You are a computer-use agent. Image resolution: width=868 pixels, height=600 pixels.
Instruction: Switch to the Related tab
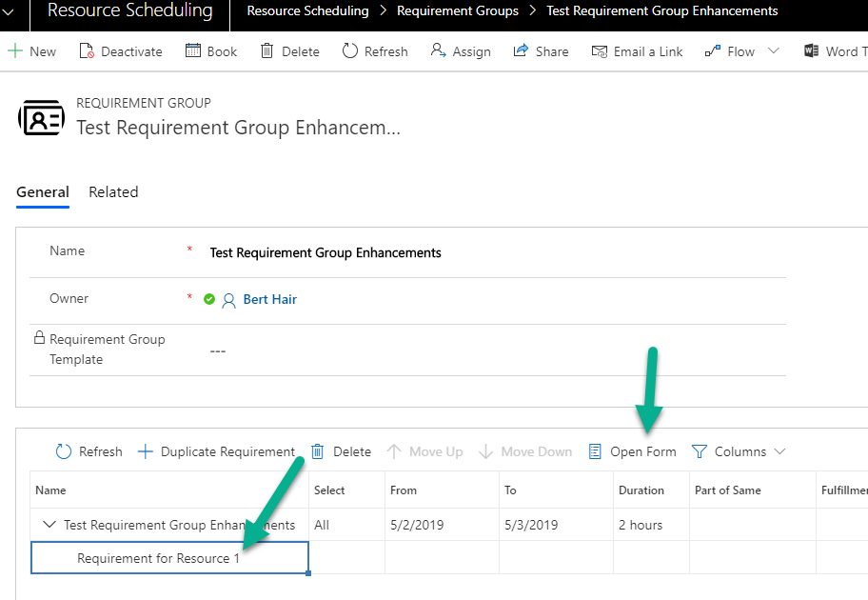(x=113, y=191)
